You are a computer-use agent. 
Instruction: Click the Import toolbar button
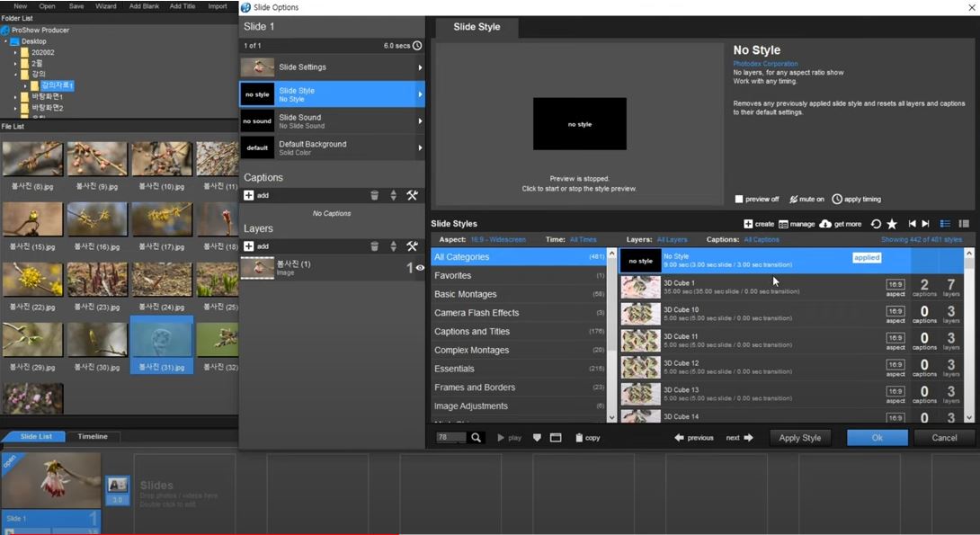[218, 5]
